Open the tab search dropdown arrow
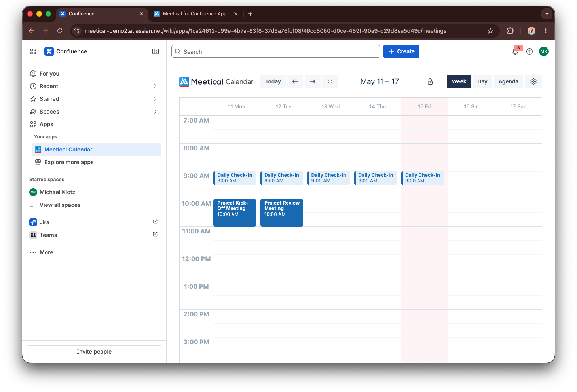 547,14
